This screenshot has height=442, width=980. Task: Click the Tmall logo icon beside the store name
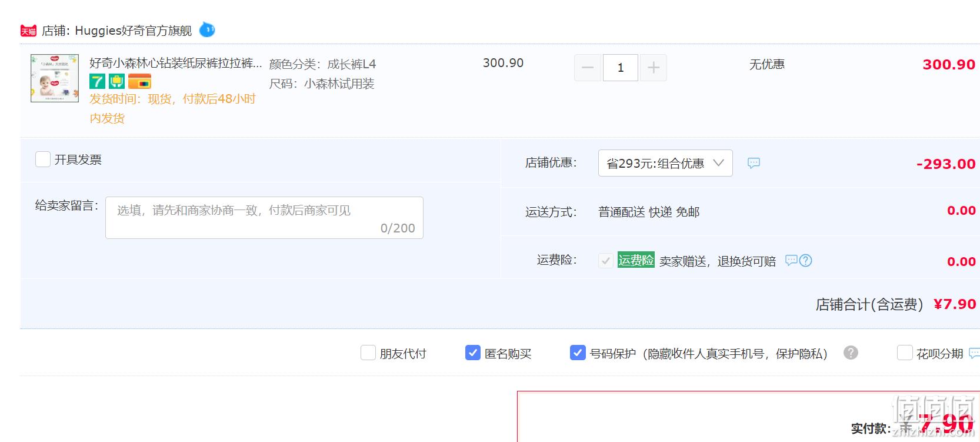tap(28, 31)
